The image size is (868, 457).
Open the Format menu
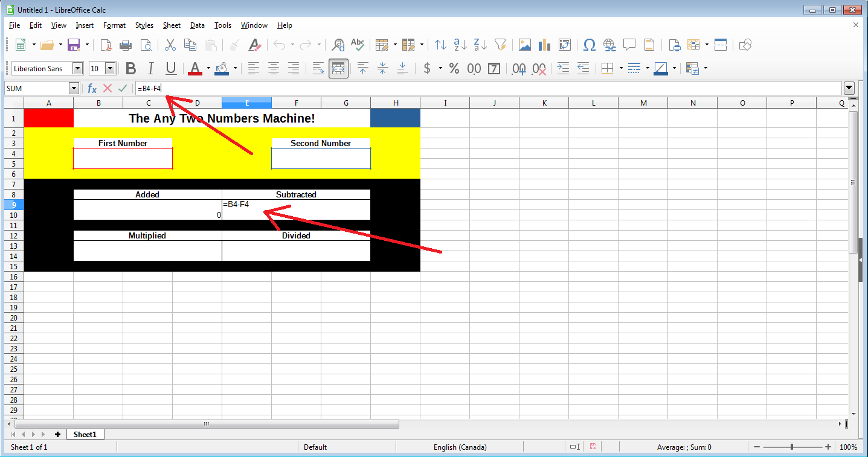[114, 25]
